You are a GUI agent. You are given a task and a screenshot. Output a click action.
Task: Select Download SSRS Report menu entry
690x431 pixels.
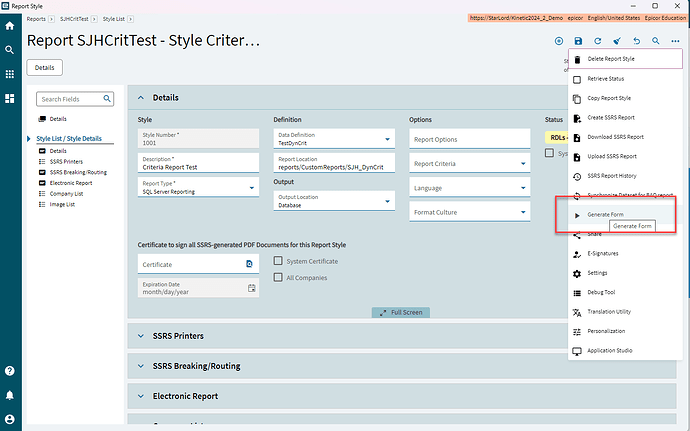(625, 137)
